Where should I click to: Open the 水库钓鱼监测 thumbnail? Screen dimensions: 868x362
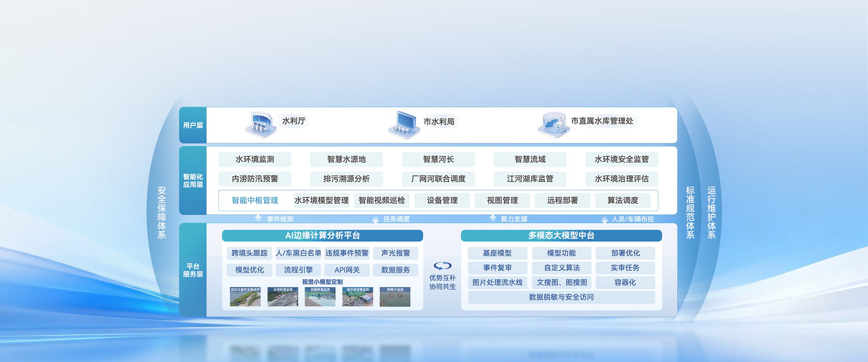283,297
